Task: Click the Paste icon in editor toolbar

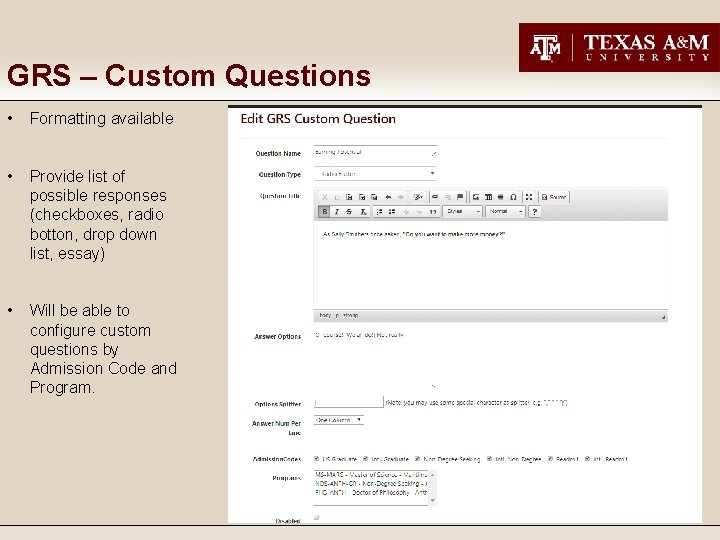Action: pyautogui.click(x=349, y=197)
